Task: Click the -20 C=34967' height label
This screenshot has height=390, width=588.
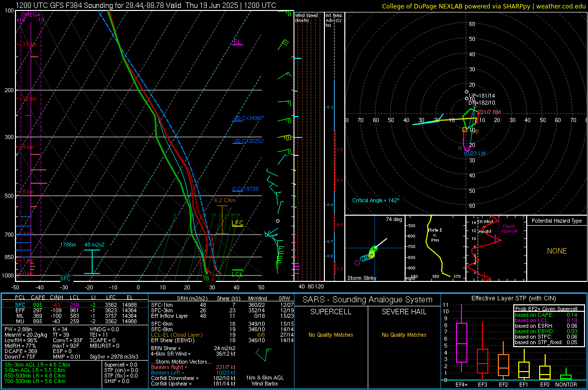Action: point(248,118)
